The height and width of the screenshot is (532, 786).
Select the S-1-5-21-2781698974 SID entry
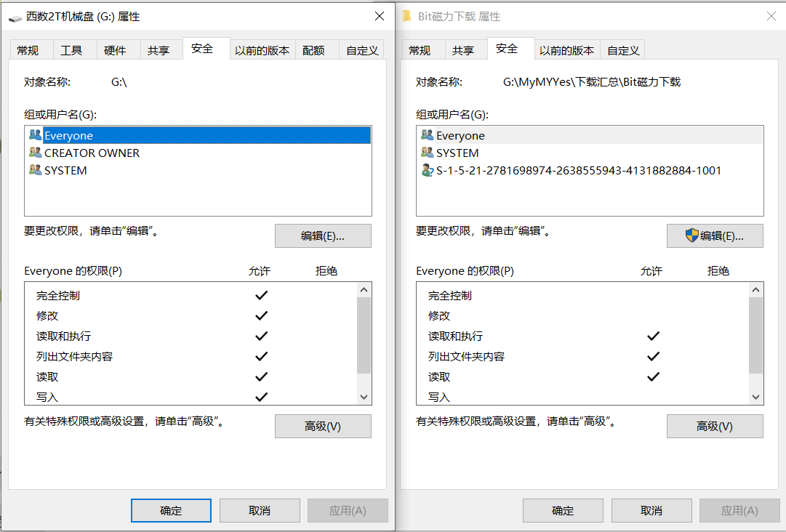tap(590, 170)
